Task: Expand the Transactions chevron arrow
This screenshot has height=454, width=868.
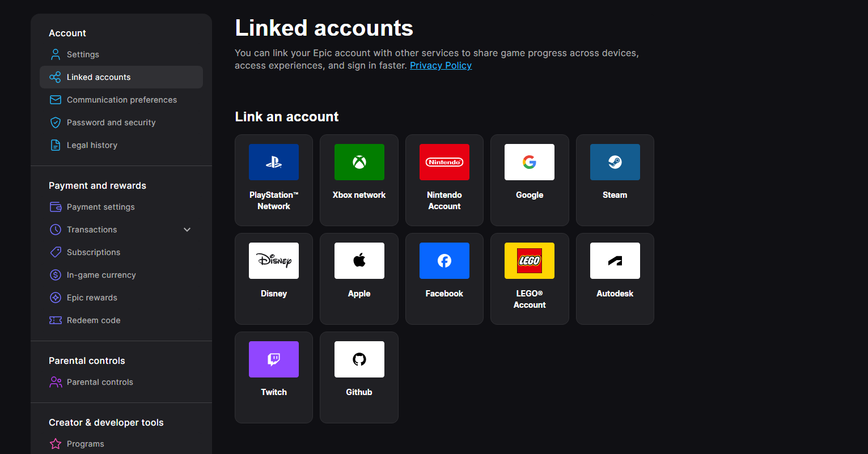Action: coord(187,230)
